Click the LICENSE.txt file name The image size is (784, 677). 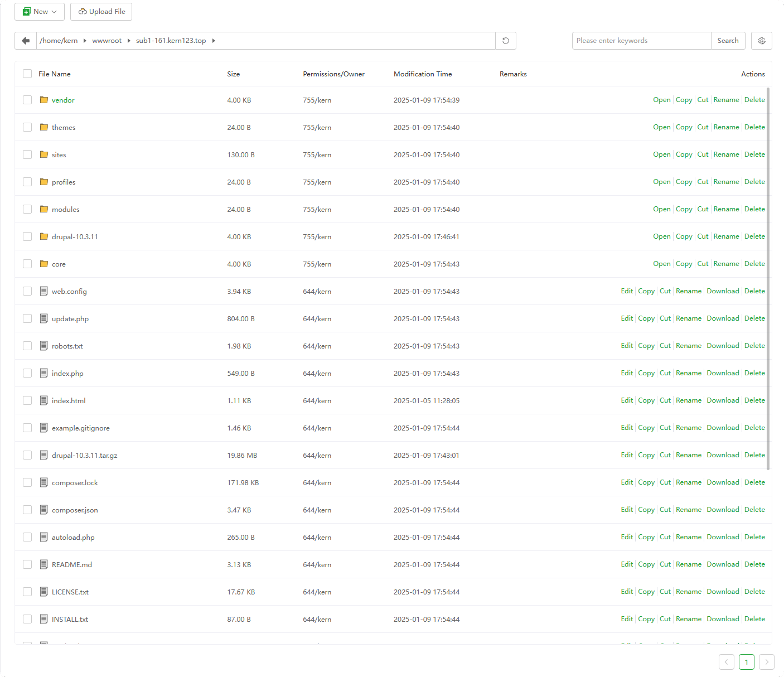tap(70, 592)
